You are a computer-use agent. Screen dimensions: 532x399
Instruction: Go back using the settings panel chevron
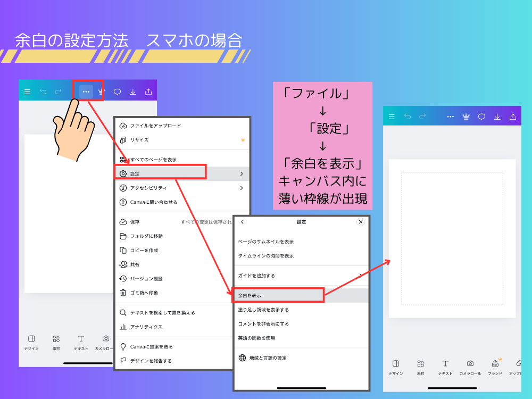242,222
